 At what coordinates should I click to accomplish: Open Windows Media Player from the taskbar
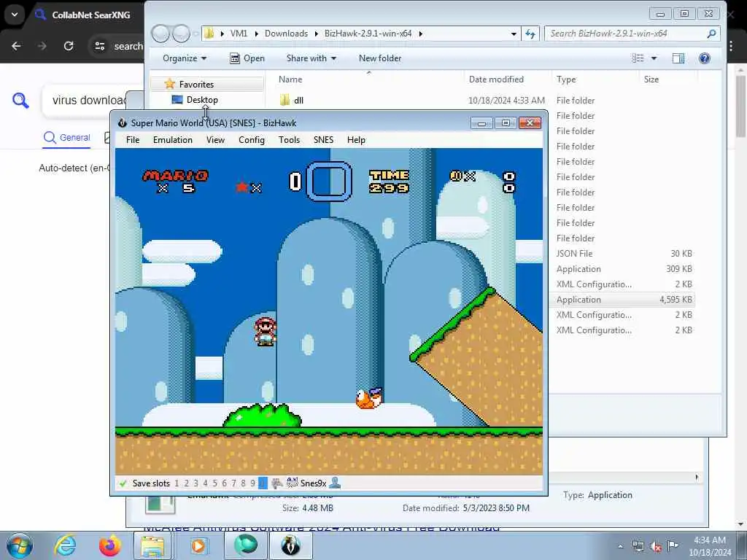click(198, 546)
